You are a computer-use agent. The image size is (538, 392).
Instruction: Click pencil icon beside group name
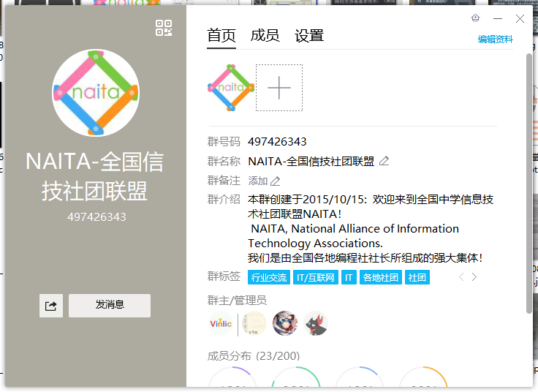click(x=384, y=161)
